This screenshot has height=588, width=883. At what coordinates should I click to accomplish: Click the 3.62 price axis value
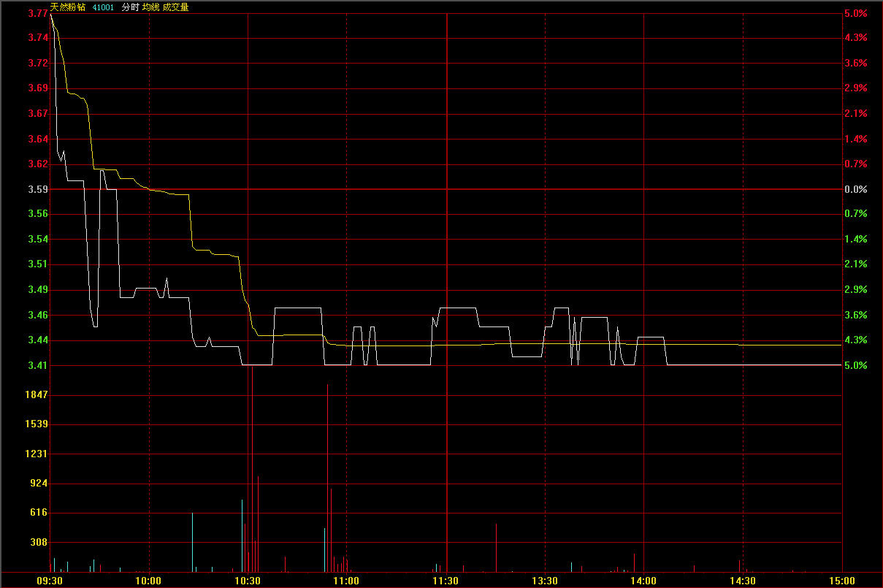[x=38, y=164]
